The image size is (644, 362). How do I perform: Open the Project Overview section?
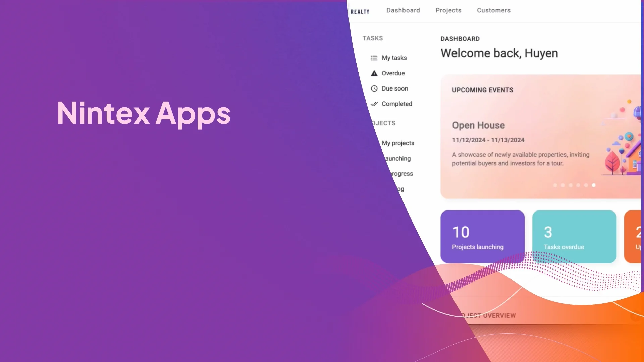(x=488, y=315)
